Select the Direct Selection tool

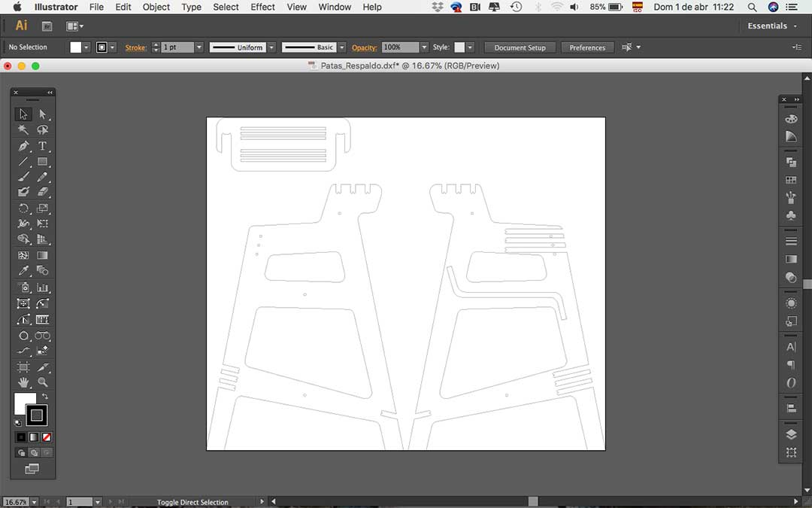pos(42,114)
